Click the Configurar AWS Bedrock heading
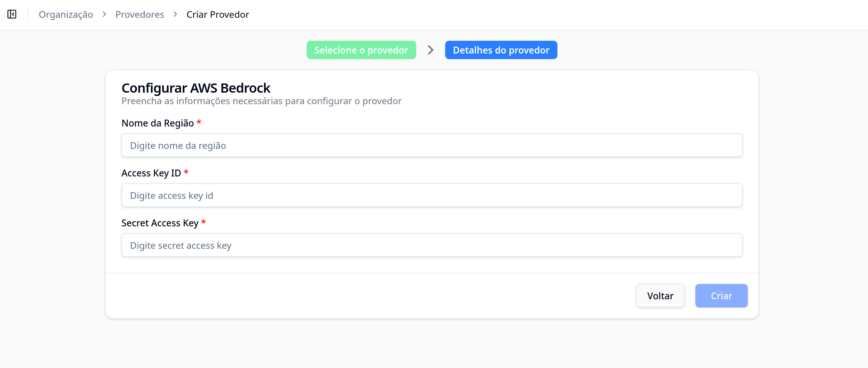 196,88
